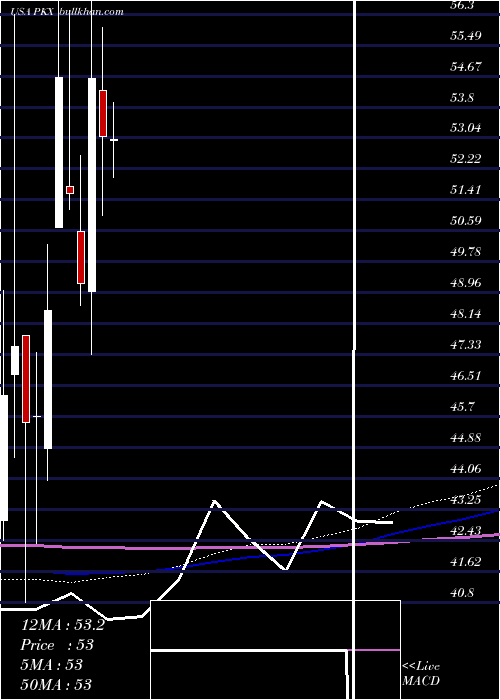Click the '12MA : 53.2' indicator text
Screen dimensions: 500x700
[62, 625]
